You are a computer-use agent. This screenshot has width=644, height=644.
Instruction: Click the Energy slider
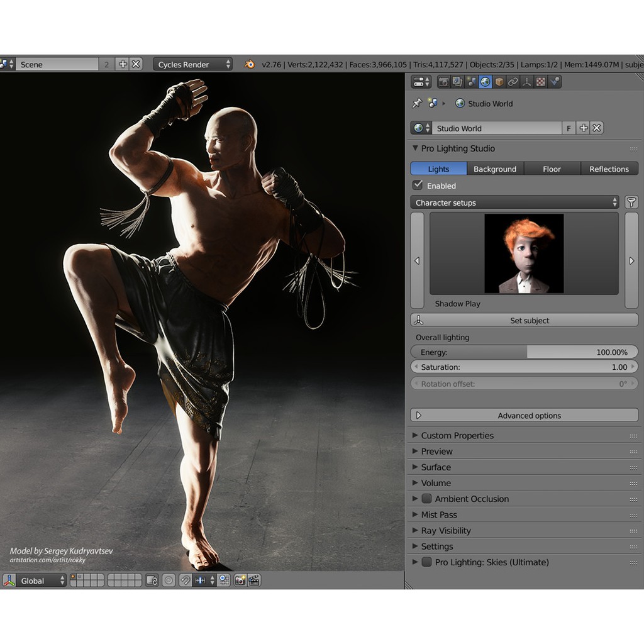pyautogui.click(x=524, y=352)
